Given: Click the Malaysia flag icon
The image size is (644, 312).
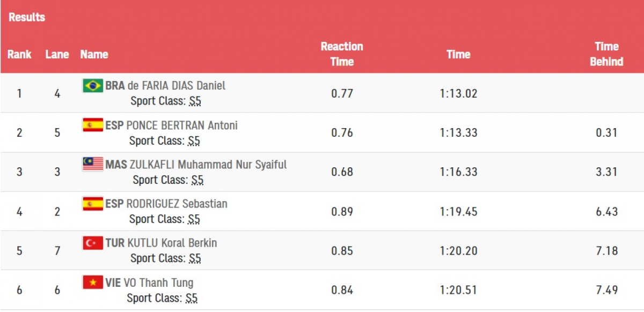Looking at the screenshot, I should pyautogui.click(x=93, y=165).
